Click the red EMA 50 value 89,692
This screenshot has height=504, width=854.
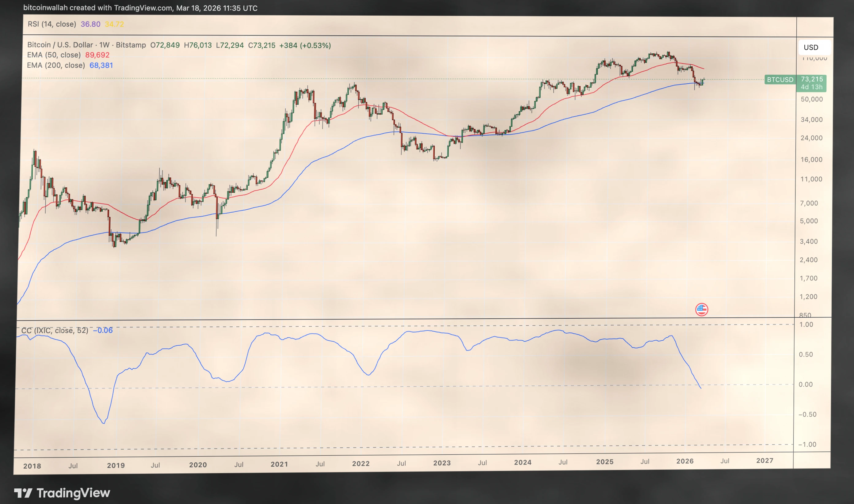point(97,55)
